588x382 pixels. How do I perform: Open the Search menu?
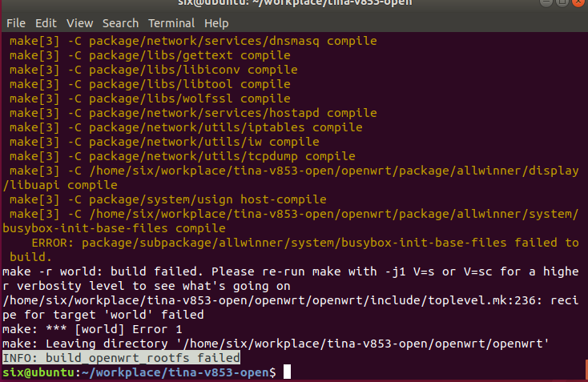click(x=120, y=23)
